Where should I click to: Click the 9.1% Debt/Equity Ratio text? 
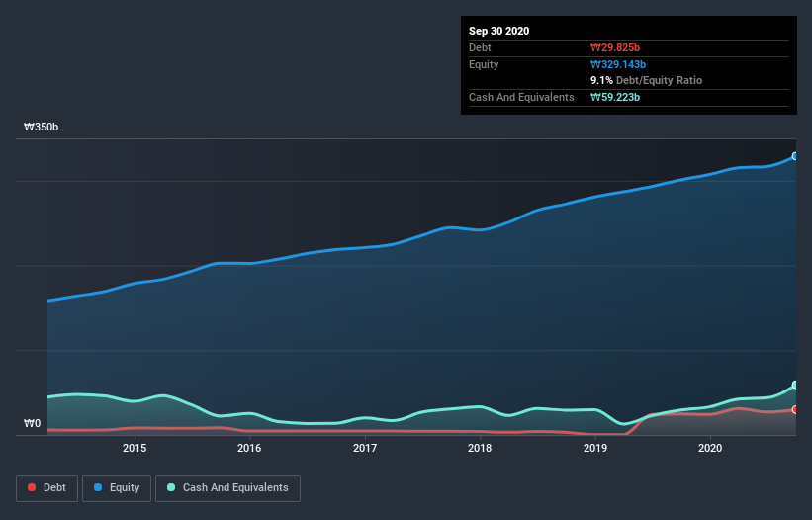pos(646,80)
